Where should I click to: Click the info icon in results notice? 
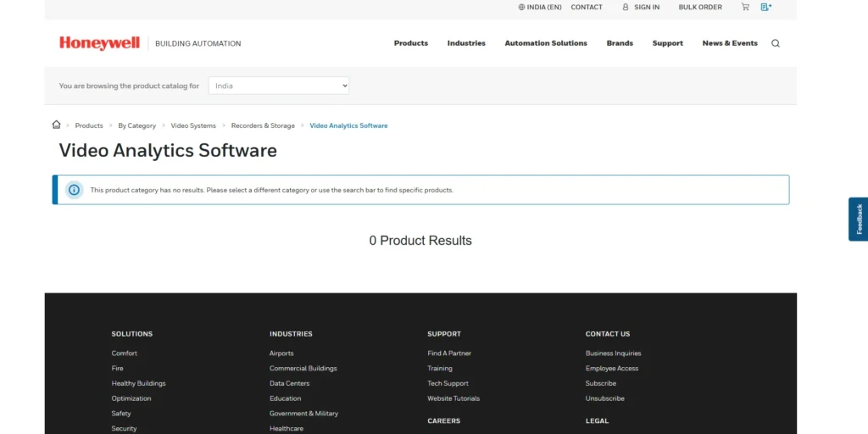pyautogui.click(x=75, y=190)
